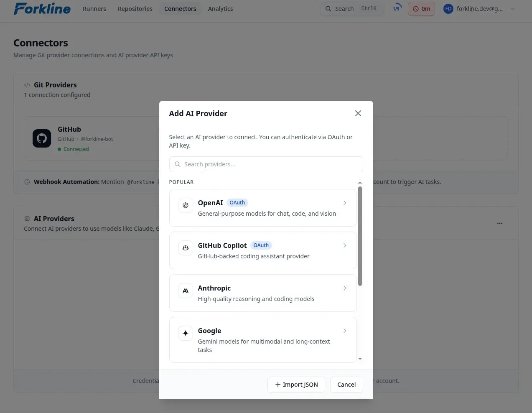
Task: Open the Runners tab
Action: 94,9
